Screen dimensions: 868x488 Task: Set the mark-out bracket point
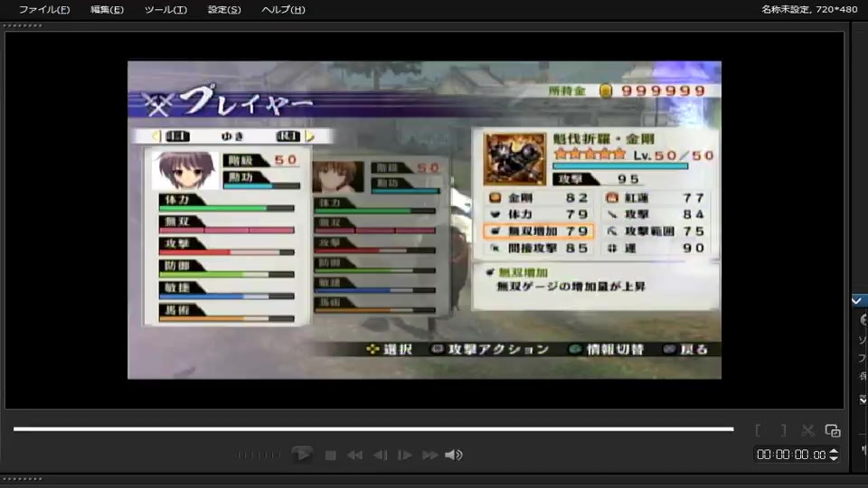tap(783, 430)
